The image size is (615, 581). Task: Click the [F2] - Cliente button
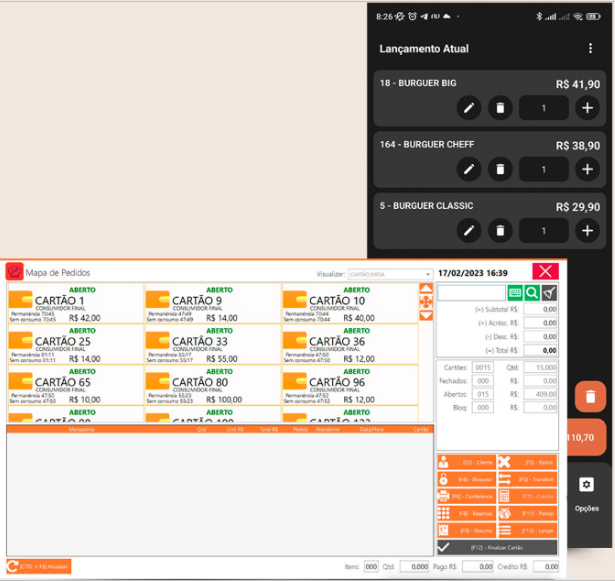pyautogui.click(x=466, y=462)
